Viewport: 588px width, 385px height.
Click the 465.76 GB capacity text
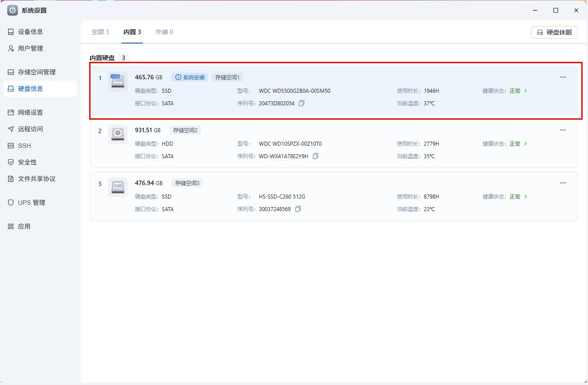[149, 77]
